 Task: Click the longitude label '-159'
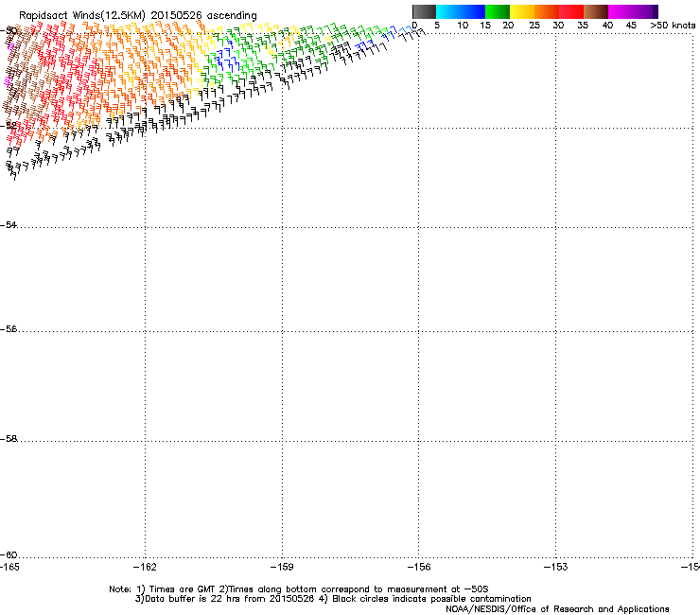[282, 567]
